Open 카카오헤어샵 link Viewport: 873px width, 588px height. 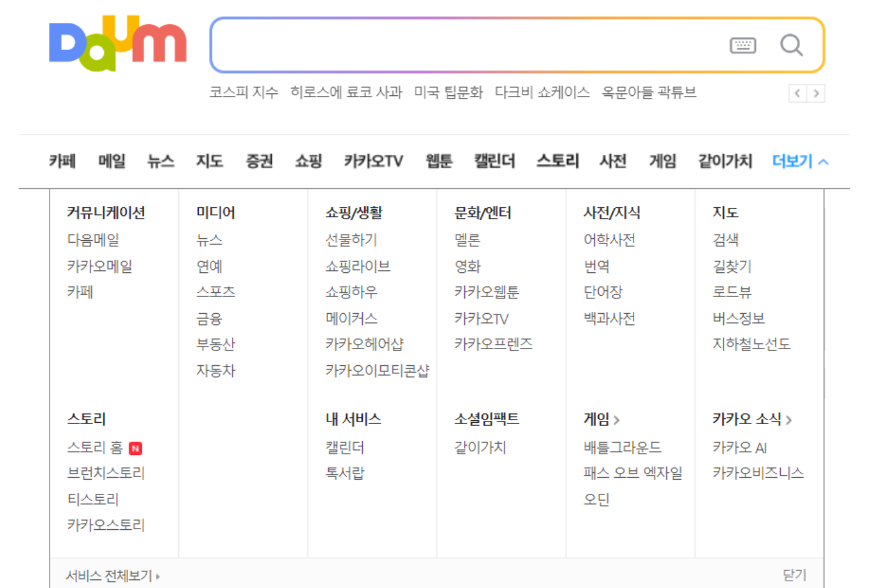pos(365,344)
